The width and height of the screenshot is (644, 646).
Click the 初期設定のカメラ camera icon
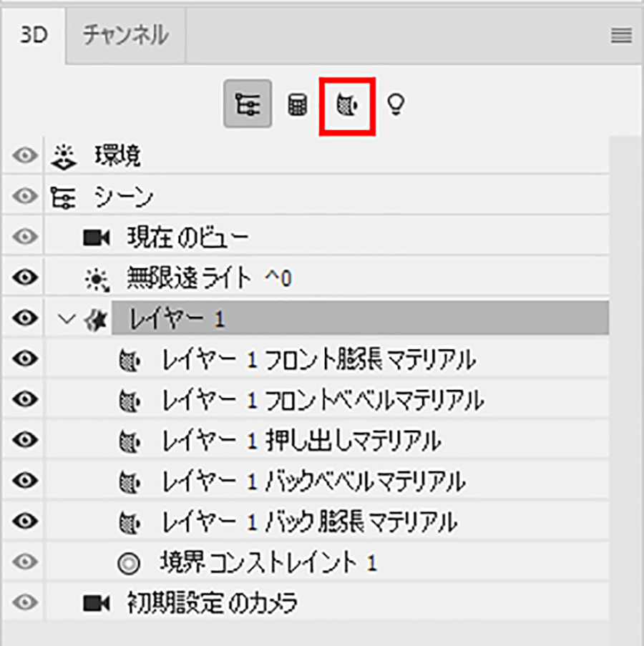click(x=97, y=603)
